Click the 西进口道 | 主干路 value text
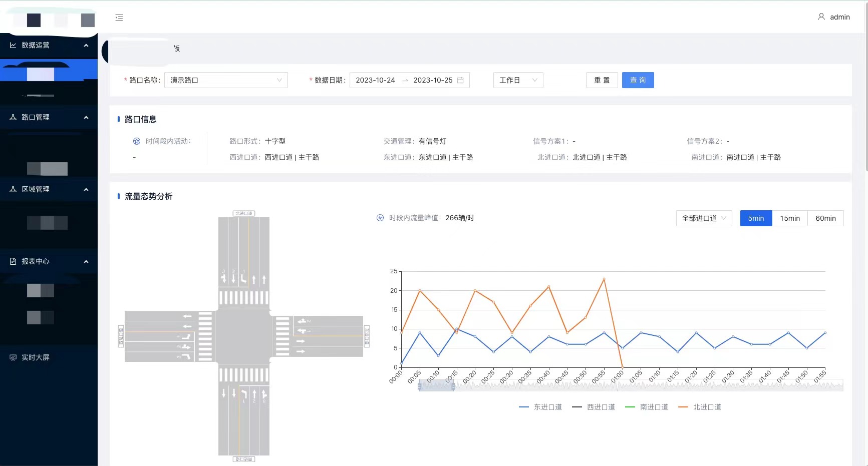The image size is (868, 466). point(292,157)
